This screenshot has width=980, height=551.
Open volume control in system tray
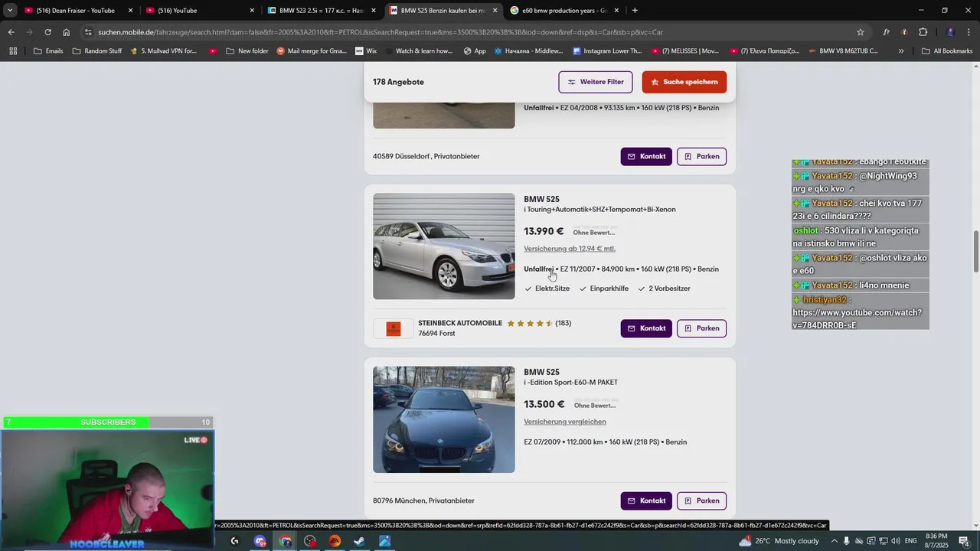897,541
